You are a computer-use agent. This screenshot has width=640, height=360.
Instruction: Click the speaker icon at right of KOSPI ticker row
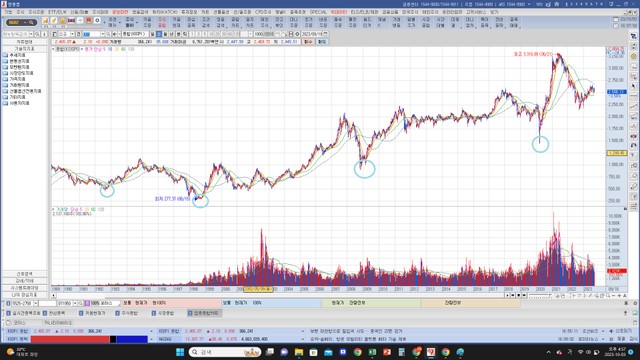click(611, 331)
